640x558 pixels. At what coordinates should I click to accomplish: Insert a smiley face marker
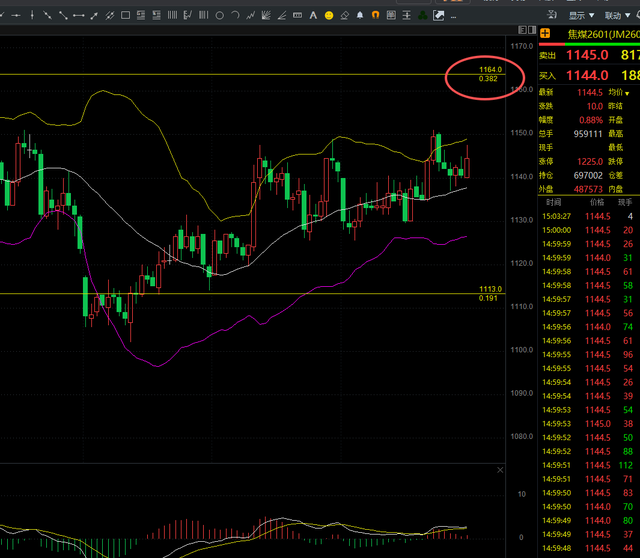click(x=329, y=16)
